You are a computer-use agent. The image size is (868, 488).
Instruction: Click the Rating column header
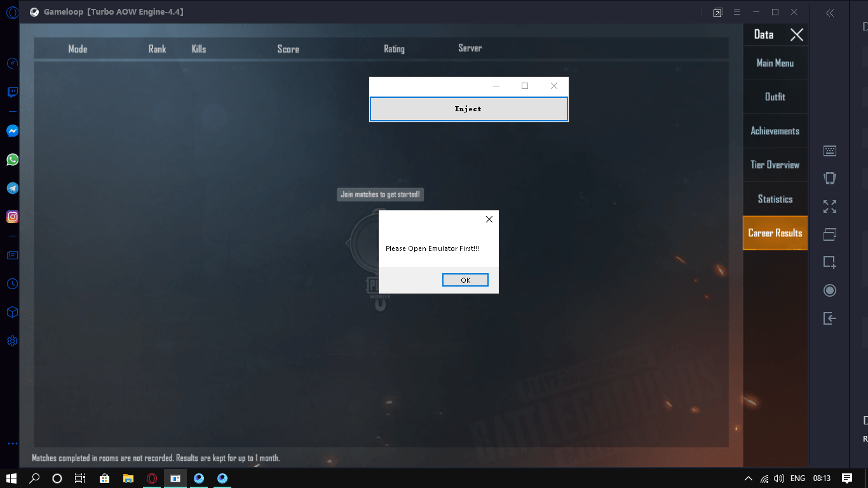pyautogui.click(x=394, y=49)
